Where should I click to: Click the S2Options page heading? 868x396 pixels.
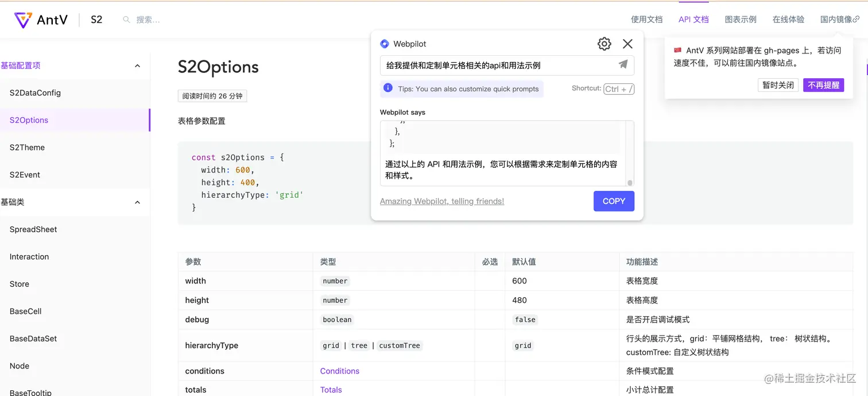coord(218,67)
